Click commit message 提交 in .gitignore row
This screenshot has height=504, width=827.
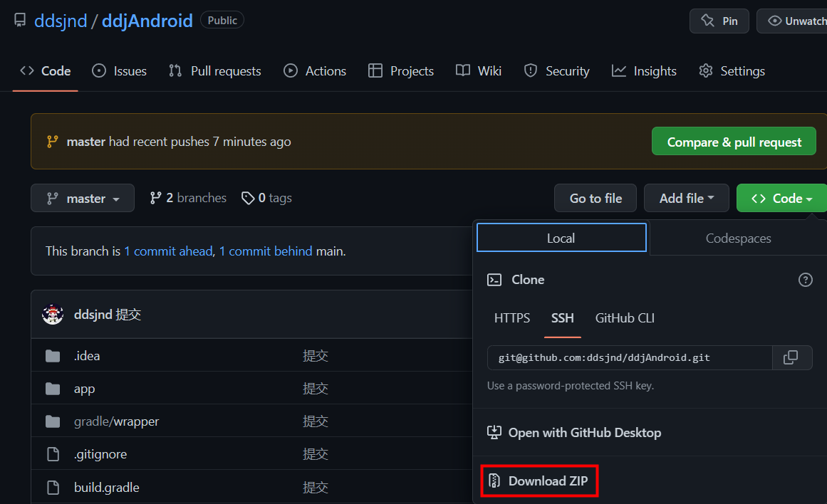pyautogui.click(x=316, y=454)
